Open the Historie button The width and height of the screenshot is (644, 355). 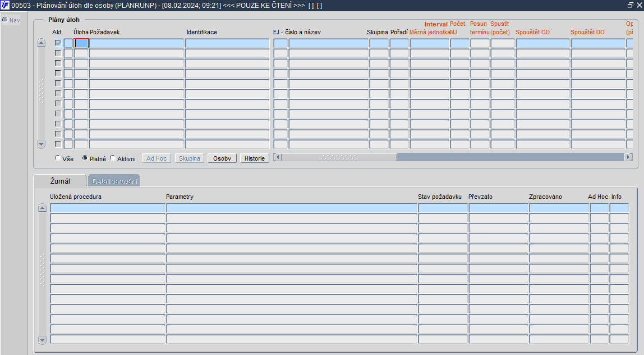pos(255,158)
